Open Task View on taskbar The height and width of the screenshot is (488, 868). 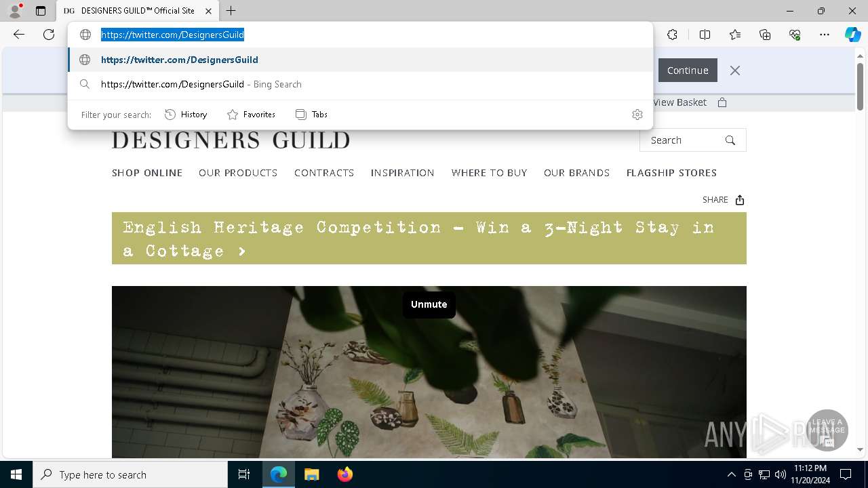(x=244, y=474)
